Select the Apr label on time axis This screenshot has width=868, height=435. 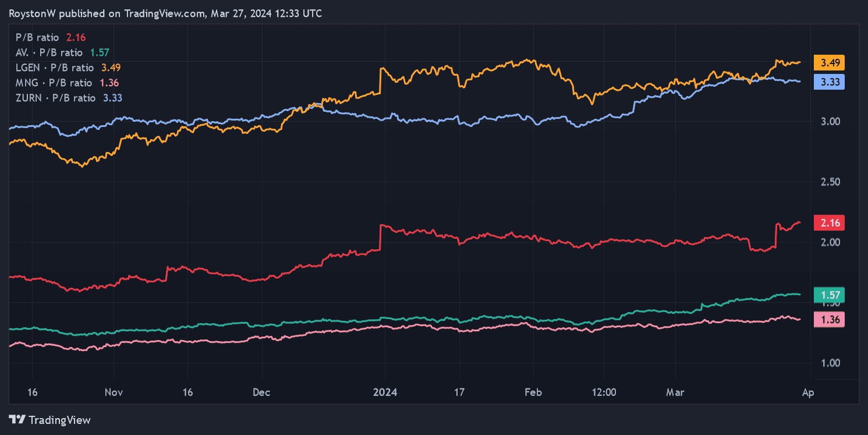tap(807, 392)
